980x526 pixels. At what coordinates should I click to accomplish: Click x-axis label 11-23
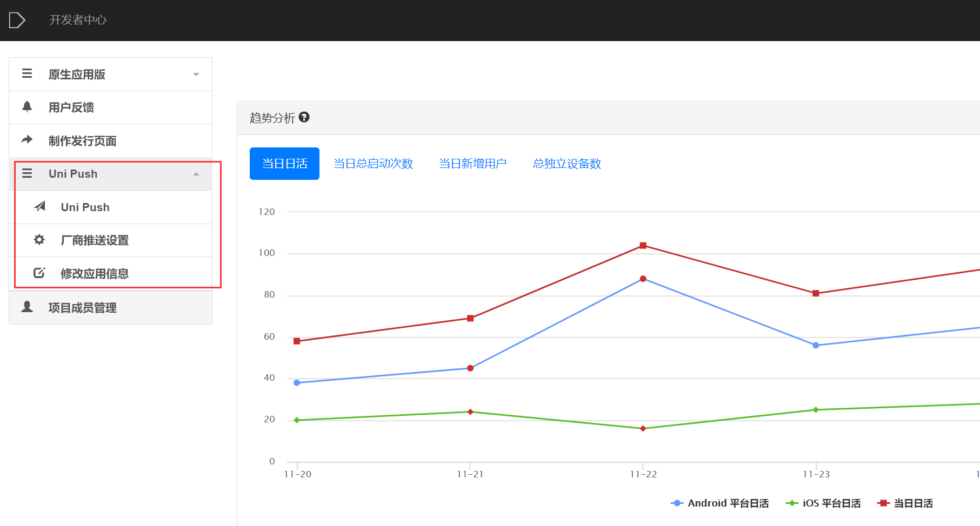pyautogui.click(x=816, y=474)
